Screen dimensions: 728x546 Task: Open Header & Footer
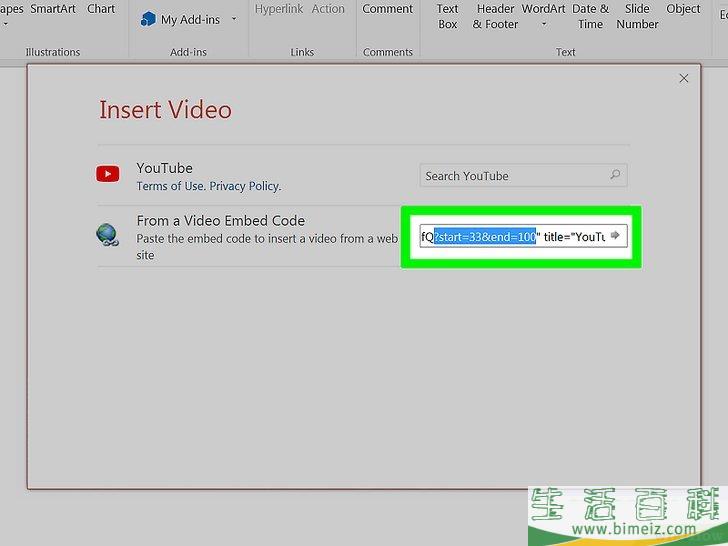(x=495, y=16)
